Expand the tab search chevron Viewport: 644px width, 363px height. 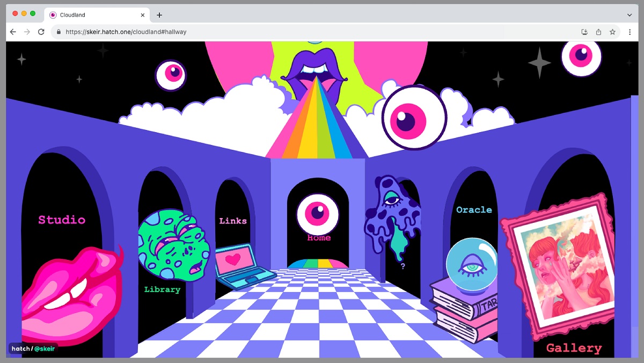tap(630, 15)
